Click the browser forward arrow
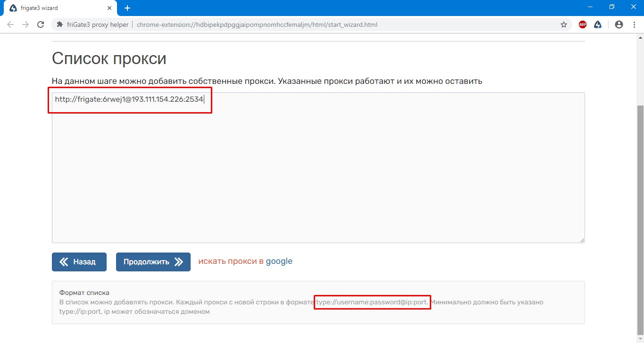 [25, 24]
